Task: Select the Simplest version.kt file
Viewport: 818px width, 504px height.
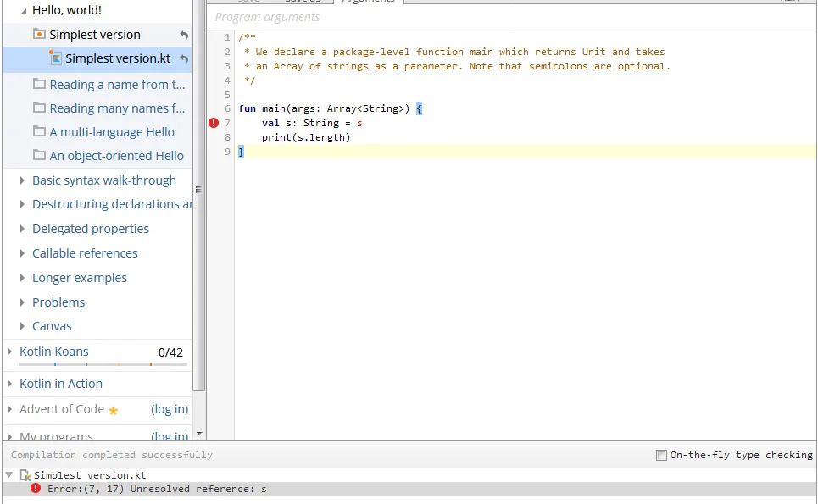Action: [118, 58]
